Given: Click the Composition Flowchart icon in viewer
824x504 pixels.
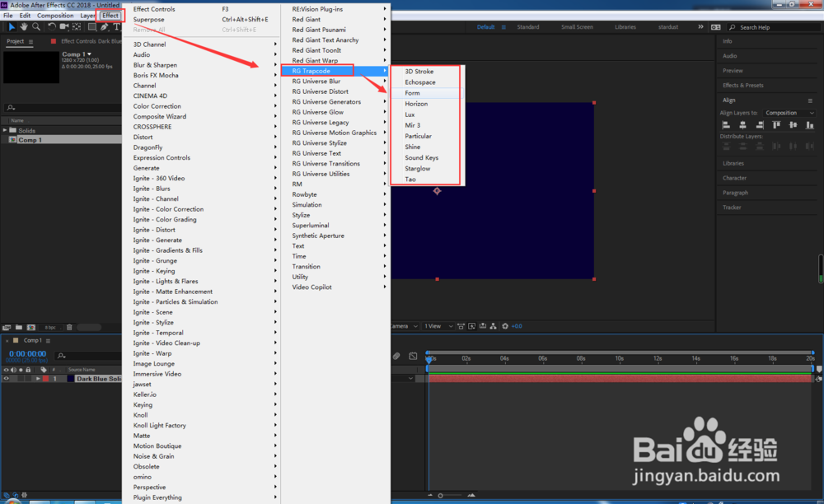Looking at the screenshot, I should [493, 326].
